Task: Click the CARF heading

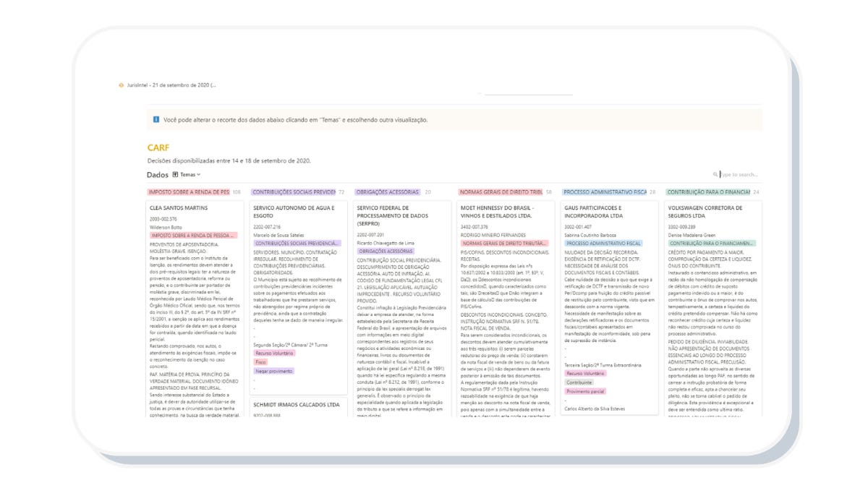Action: tap(158, 148)
